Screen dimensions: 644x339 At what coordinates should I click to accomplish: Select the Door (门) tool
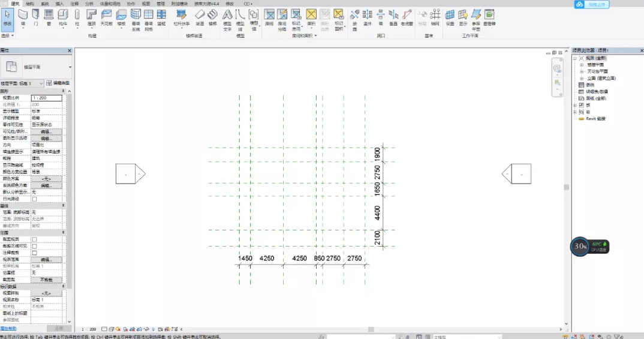tap(36, 19)
